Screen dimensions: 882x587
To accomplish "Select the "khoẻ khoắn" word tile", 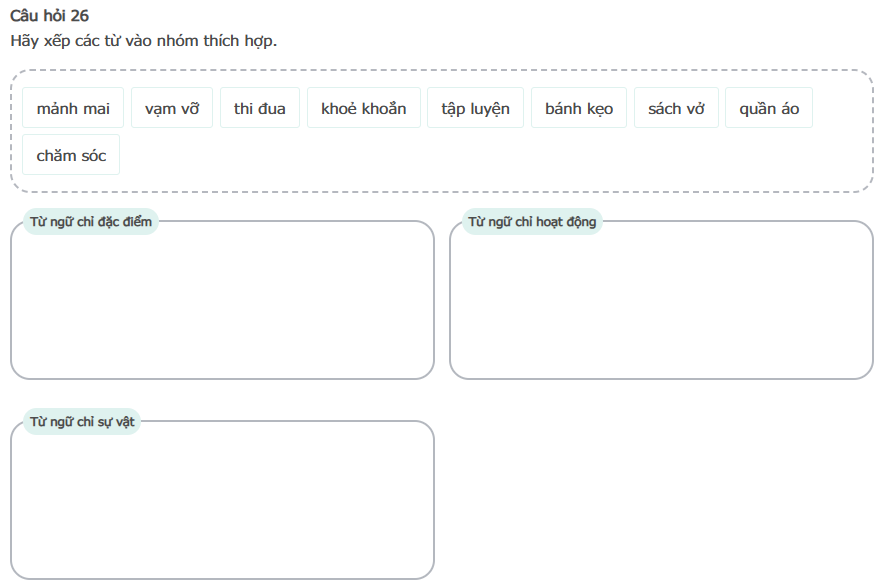I will coord(363,108).
